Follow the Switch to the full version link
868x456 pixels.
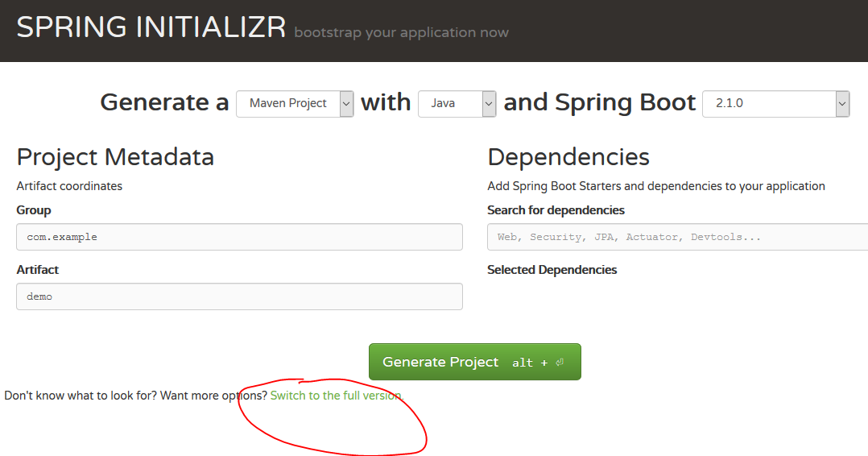click(337, 396)
